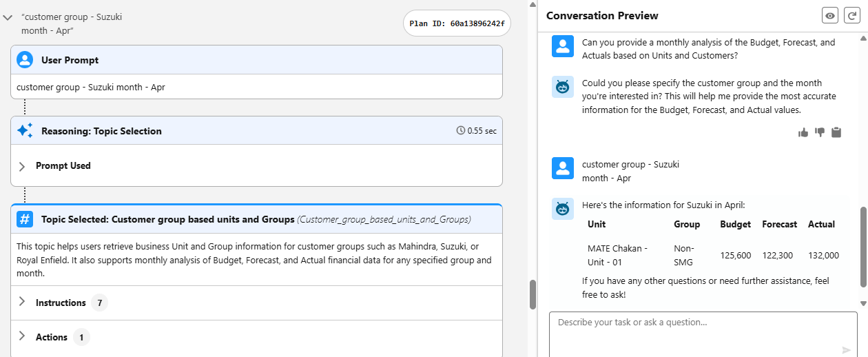Copy the agent response with clipboard icon
The width and height of the screenshot is (868, 357).
coord(836,132)
